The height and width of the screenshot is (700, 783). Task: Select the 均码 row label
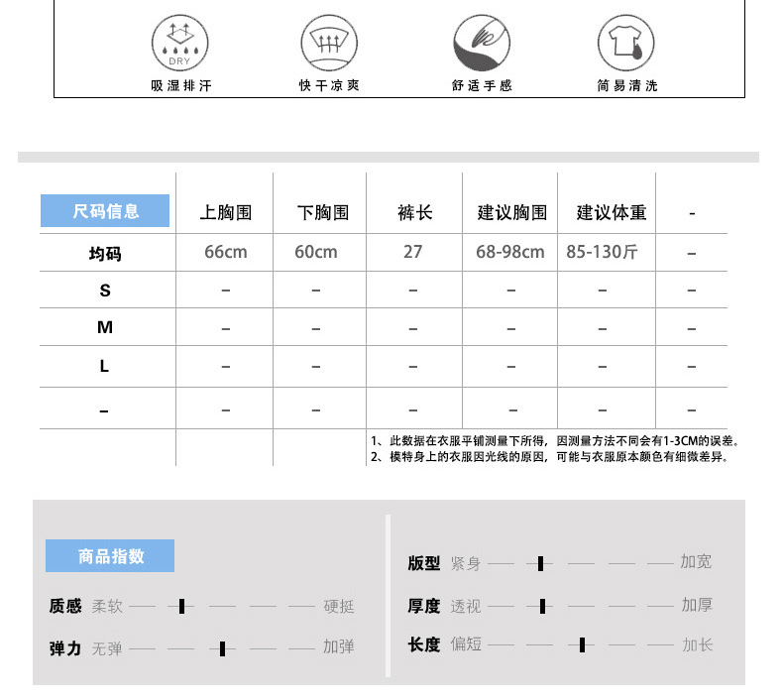(x=105, y=254)
